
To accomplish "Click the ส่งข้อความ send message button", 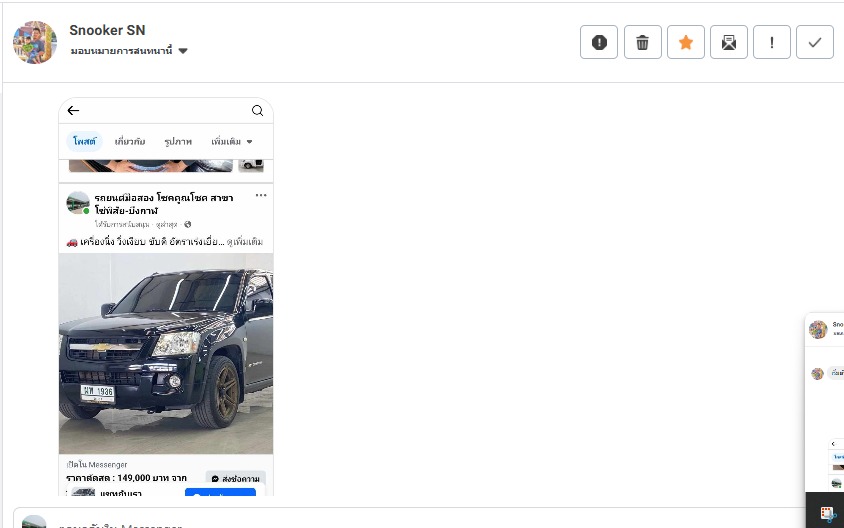I will coord(236,478).
